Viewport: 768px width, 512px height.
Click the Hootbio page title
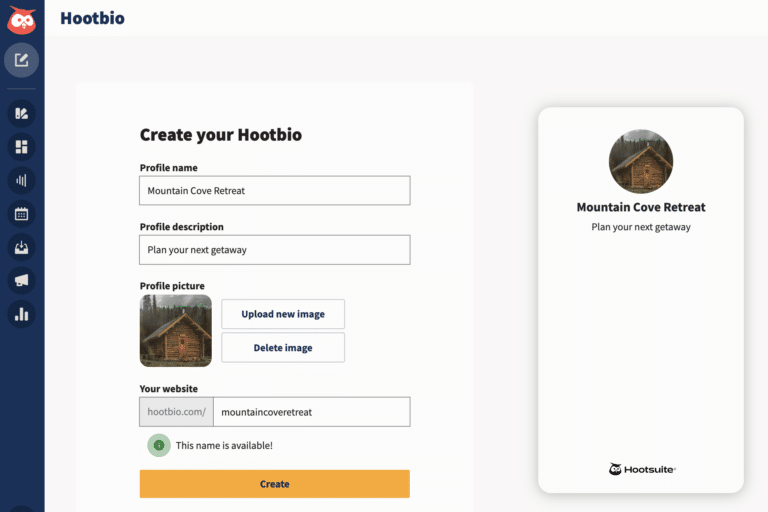click(x=92, y=18)
